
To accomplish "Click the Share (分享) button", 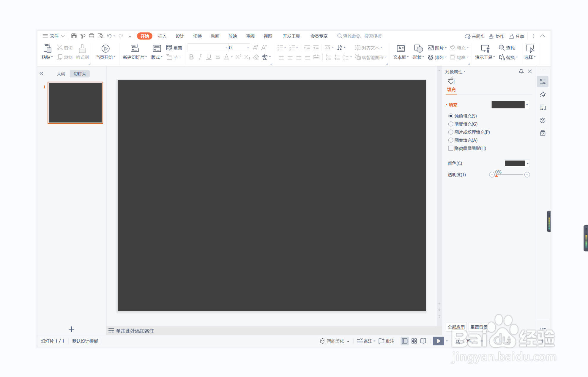I will point(516,36).
